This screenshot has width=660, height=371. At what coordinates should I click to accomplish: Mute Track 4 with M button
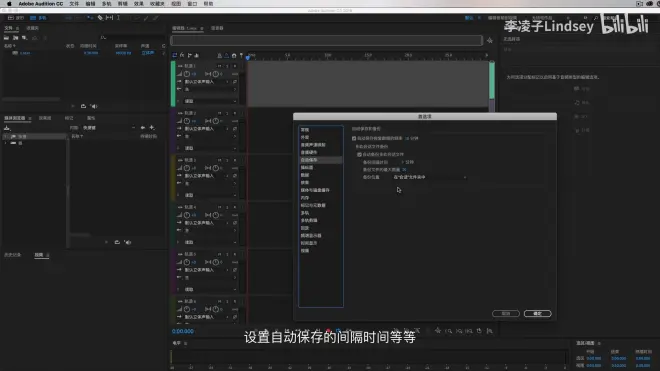coord(220,208)
